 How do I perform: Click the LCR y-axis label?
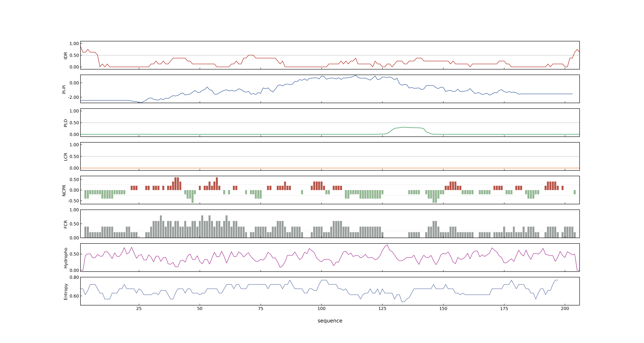(66, 157)
